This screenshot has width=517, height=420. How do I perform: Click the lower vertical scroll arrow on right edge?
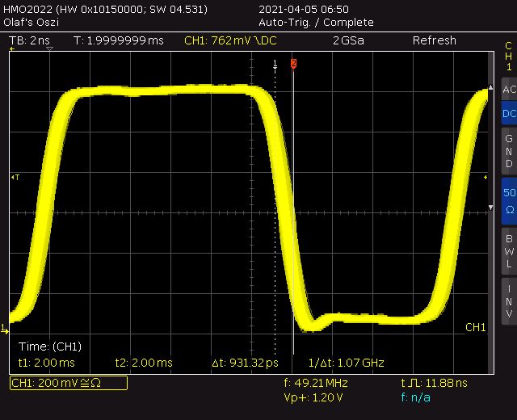(490, 208)
